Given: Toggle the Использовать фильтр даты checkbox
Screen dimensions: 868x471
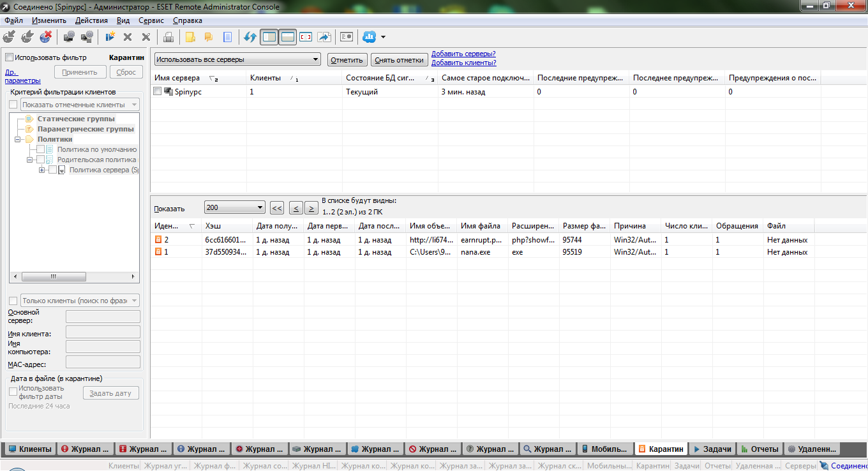Looking at the screenshot, I should [13, 392].
